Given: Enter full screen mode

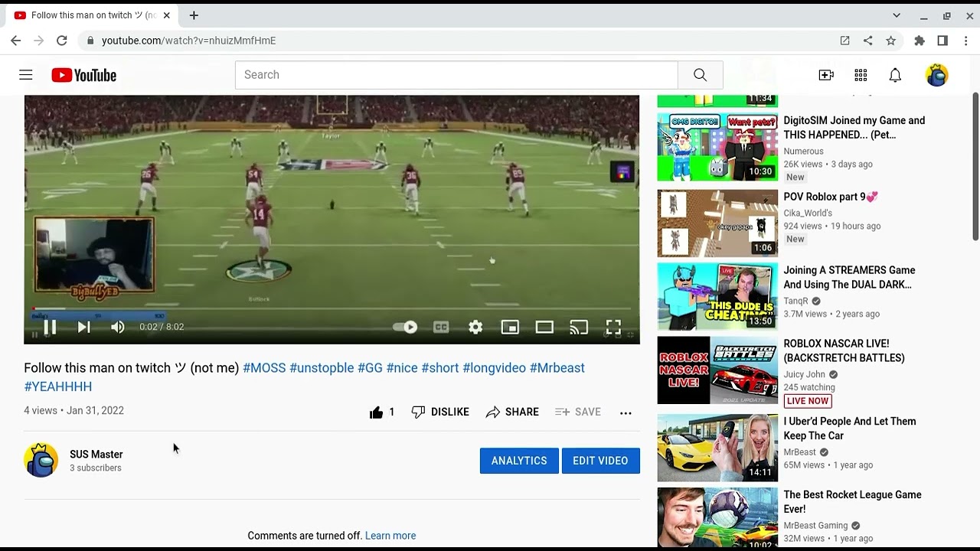Looking at the screenshot, I should tap(613, 328).
